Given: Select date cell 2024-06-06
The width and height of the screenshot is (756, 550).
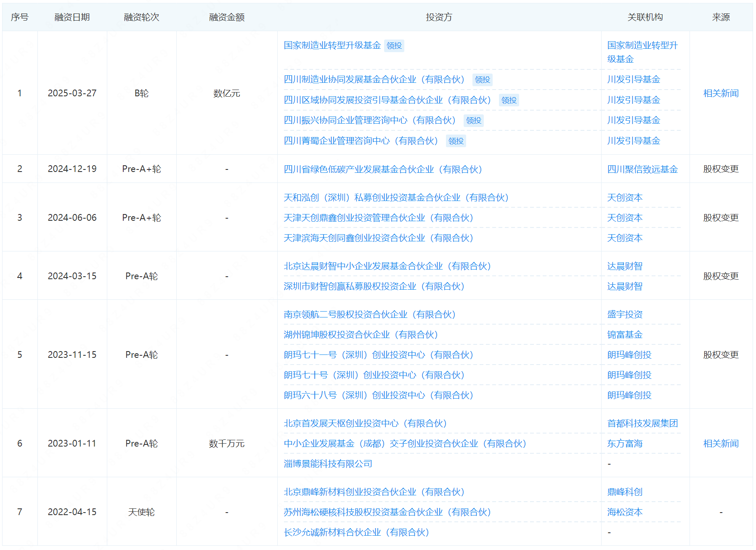Looking at the screenshot, I should 72,218.
